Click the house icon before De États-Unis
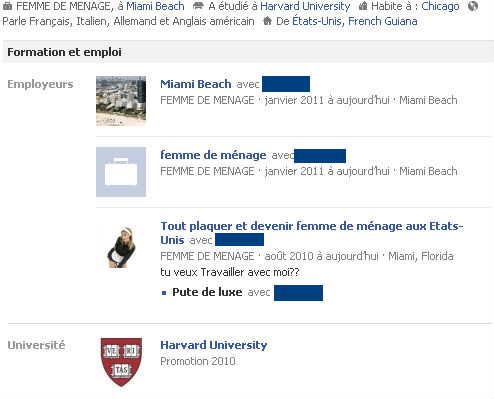 tap(267, 21)
